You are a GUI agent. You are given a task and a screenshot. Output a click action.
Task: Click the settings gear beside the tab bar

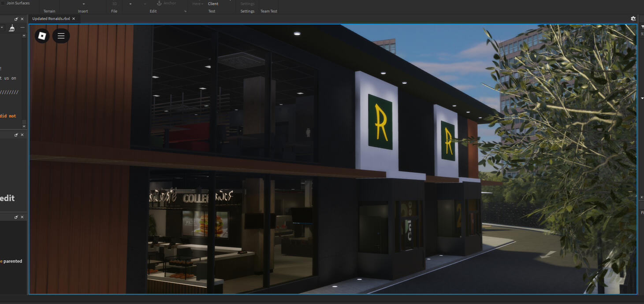click(633, 19)
